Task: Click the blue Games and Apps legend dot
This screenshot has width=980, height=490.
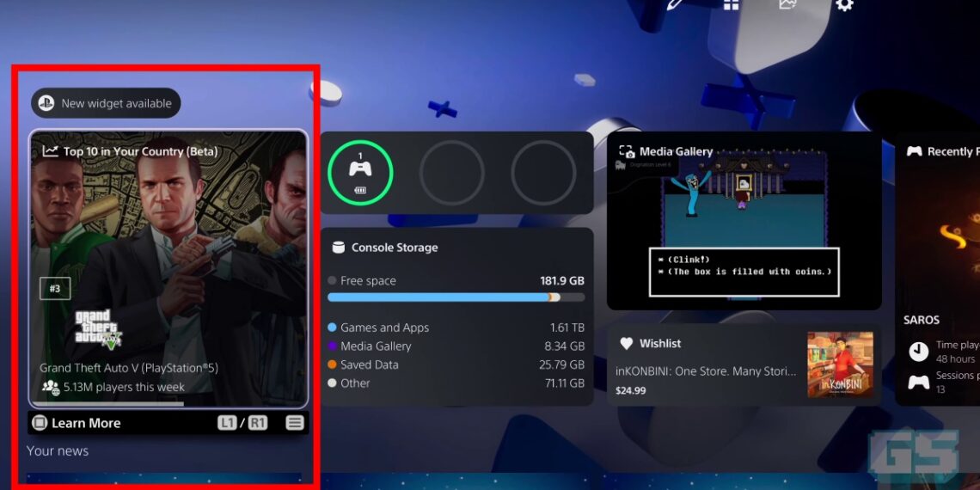Action: (332, 328)
